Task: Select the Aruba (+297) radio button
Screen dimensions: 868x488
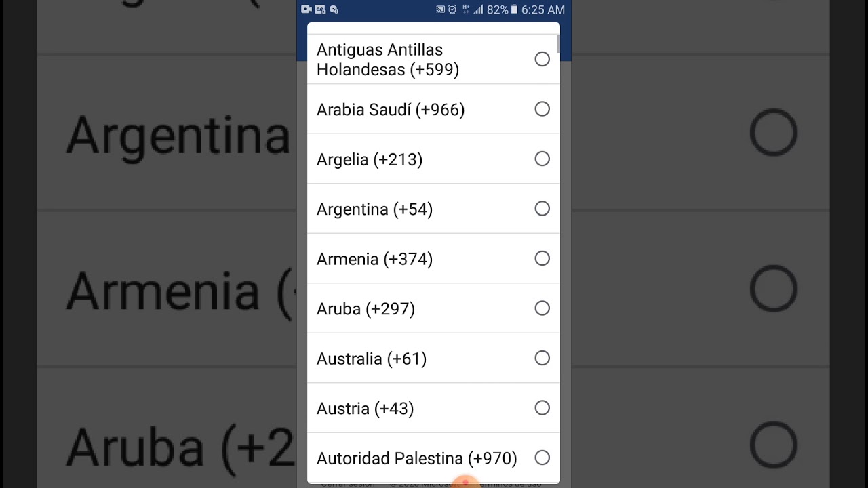Action: (542, 308)
